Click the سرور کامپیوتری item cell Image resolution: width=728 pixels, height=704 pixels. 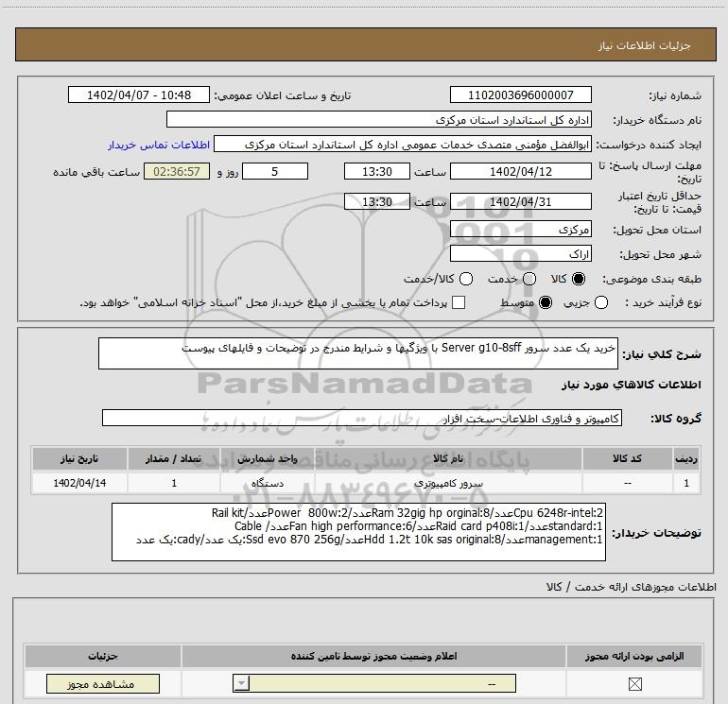(x=448, y=483)
